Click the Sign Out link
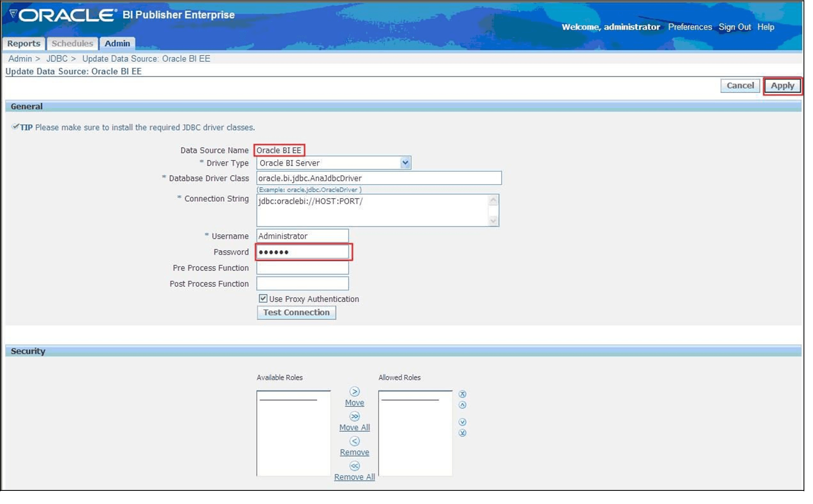Viewport: 813px width, 504px height. coord(734,27)
